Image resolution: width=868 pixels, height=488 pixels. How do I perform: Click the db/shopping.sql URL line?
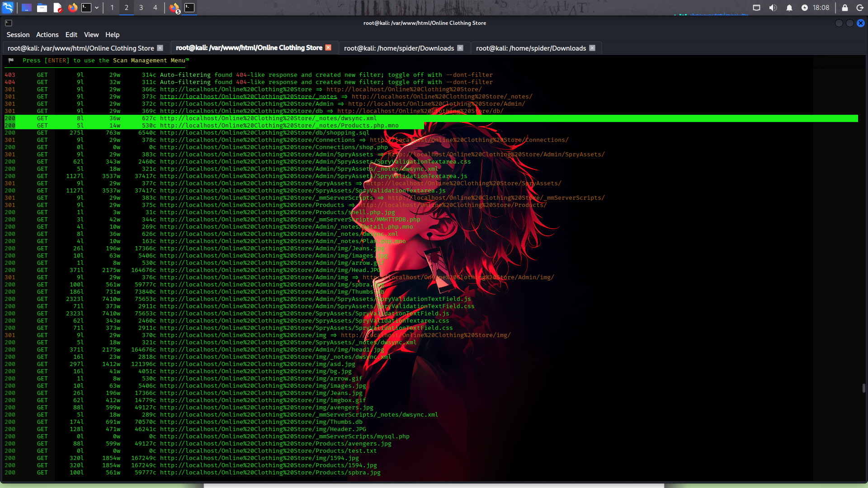pos(264,133)
